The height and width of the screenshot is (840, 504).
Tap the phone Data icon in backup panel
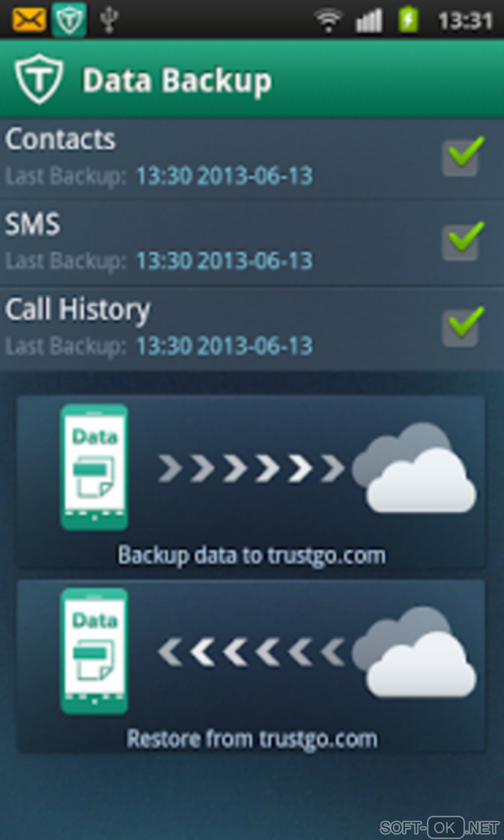(94, 467)
